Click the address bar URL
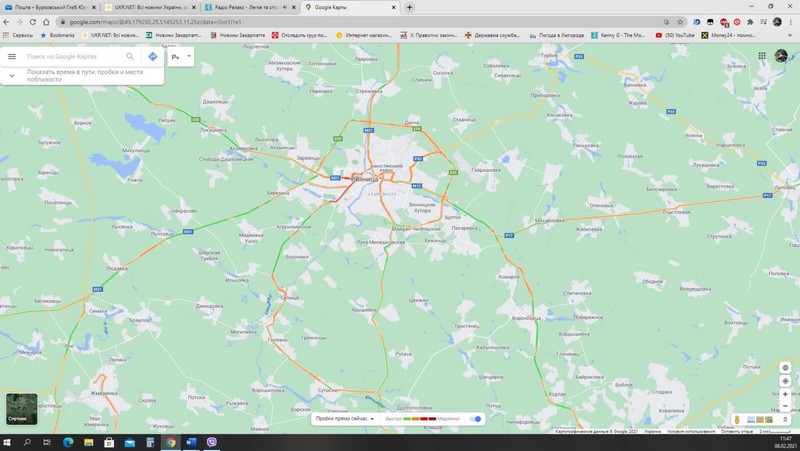 155,22
